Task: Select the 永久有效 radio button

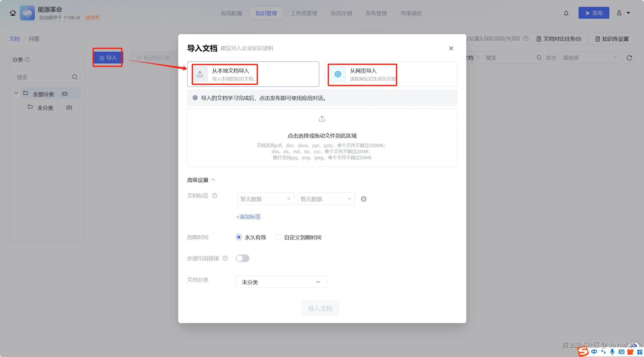Action: click(239, 237)
